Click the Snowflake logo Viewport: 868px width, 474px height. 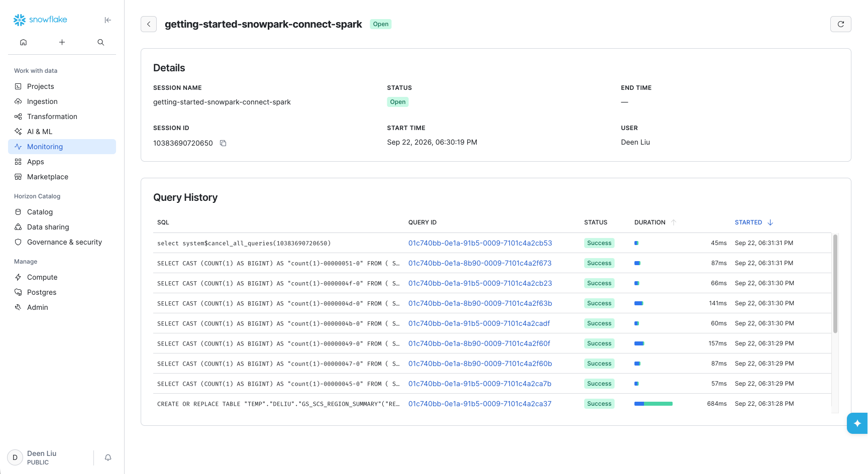click(x=40, y=20)
